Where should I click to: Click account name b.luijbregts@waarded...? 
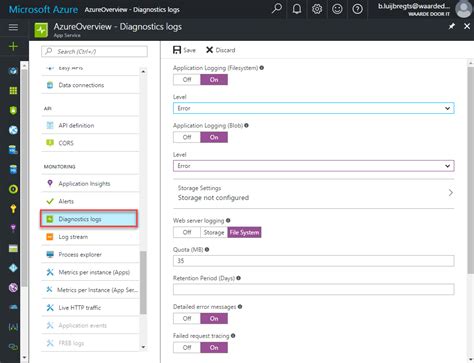(413, 6)
